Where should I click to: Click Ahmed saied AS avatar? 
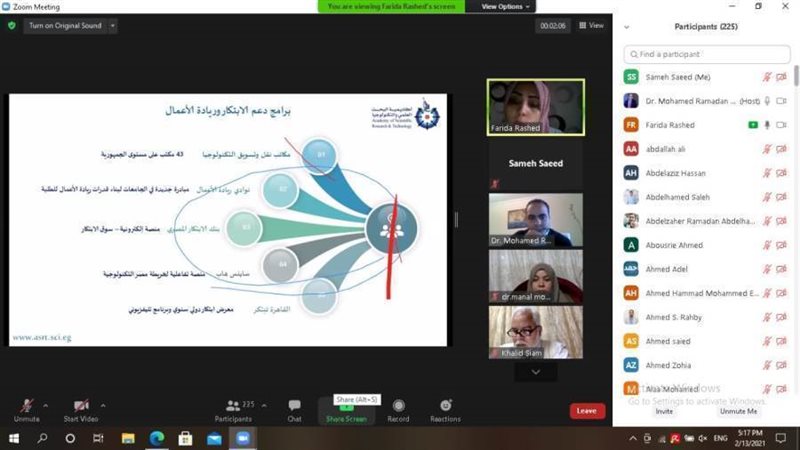(631, 341)
